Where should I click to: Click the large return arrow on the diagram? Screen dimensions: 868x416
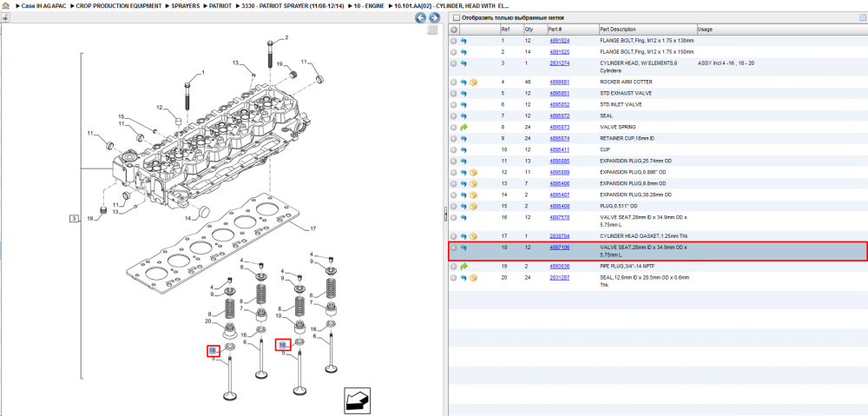click(357, 400)
